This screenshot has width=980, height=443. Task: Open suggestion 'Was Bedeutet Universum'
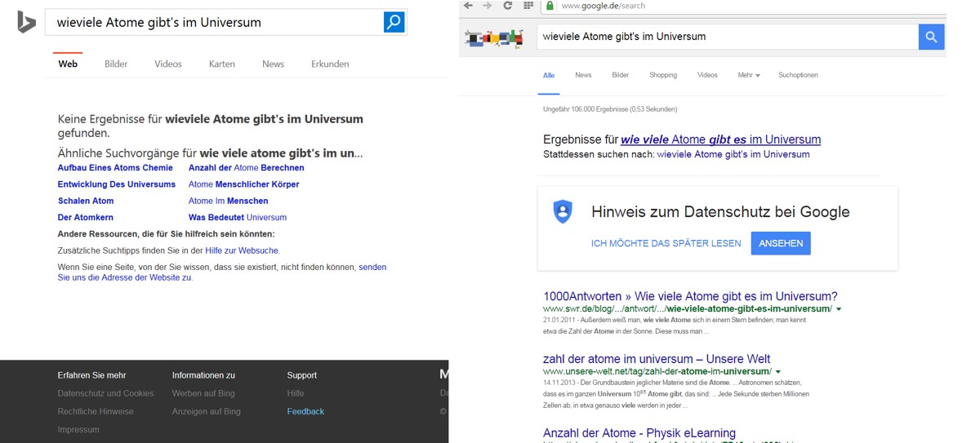[x=238, y=218]
